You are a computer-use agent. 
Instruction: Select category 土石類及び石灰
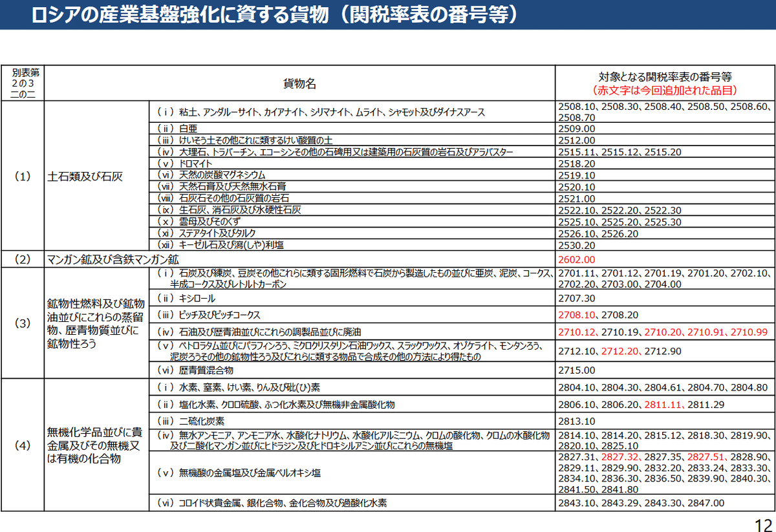pyautogui.click(x=85, y=176)
